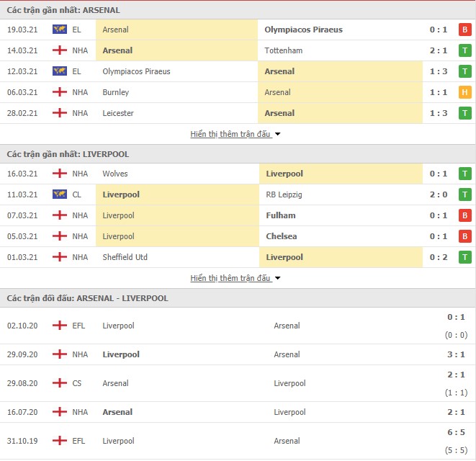476x461 pixels.
Task: Click Olympiacos Piraeus team name on 19.03.21 row
Action: pos(303,30)
